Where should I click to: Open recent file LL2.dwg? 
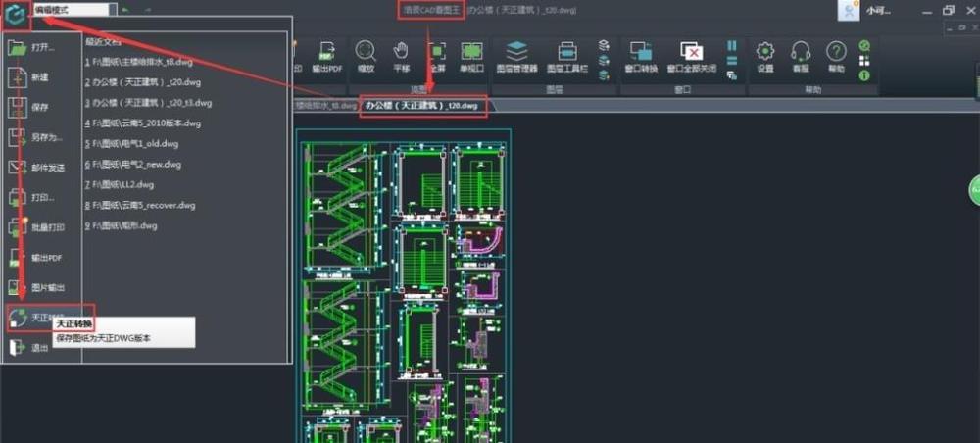pos(119,184)
